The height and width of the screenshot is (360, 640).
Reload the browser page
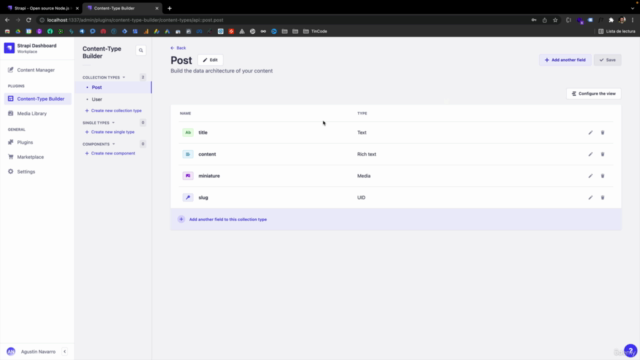[x=29, y=20]
